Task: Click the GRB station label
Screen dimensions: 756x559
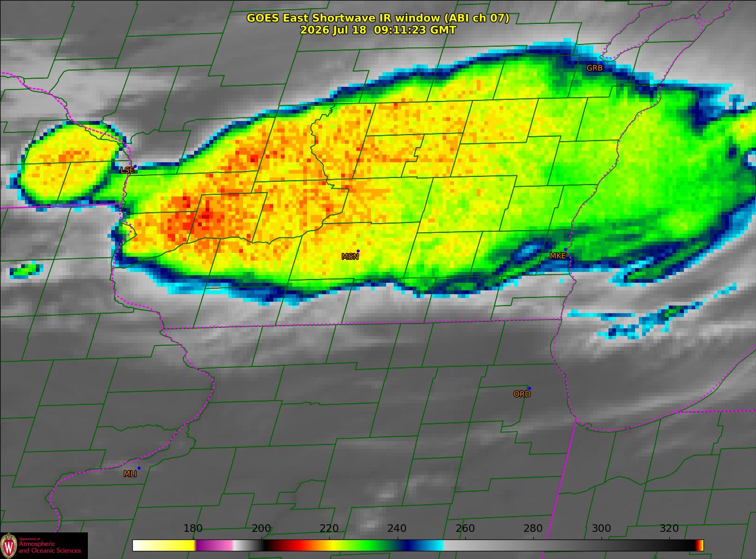Action: coord(594,68)
